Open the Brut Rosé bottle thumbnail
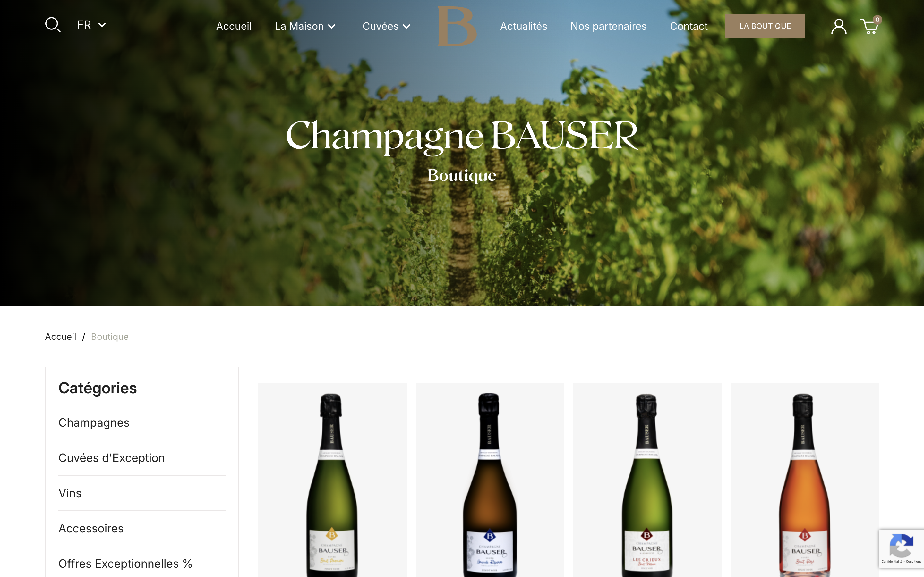This screenshot has width=924, height=577. [805, 480]
